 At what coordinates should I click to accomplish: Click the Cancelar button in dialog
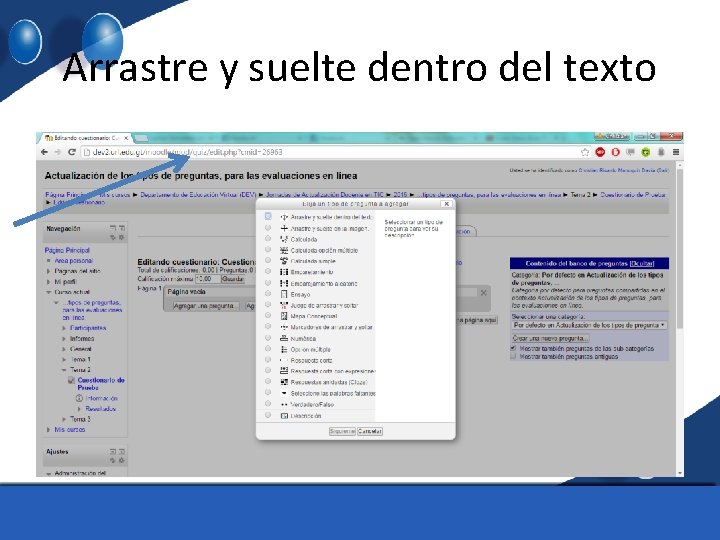[370, 431]
